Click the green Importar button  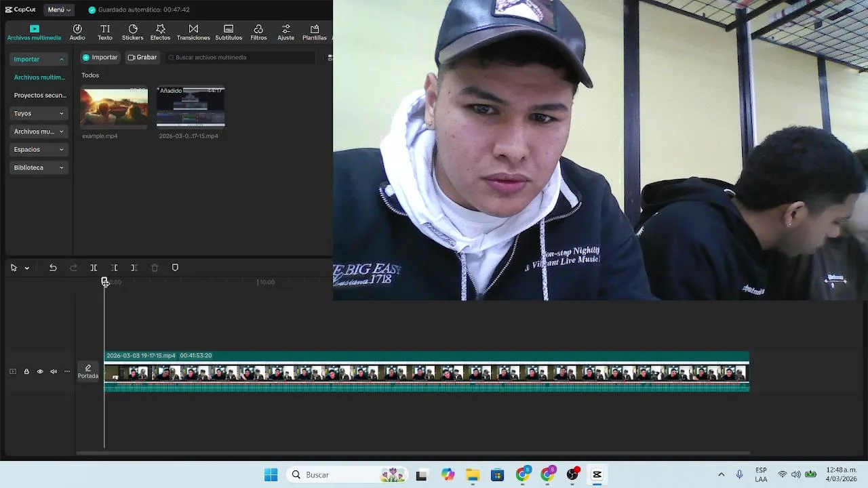100,58
